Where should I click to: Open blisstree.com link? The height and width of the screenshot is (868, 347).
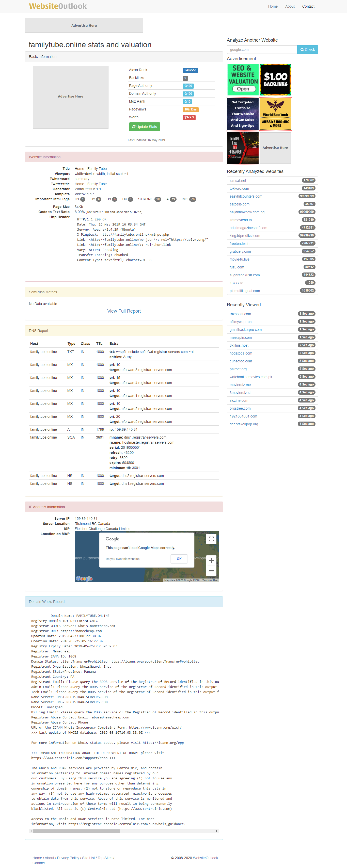pyautogui.click(x=240, y=408)
